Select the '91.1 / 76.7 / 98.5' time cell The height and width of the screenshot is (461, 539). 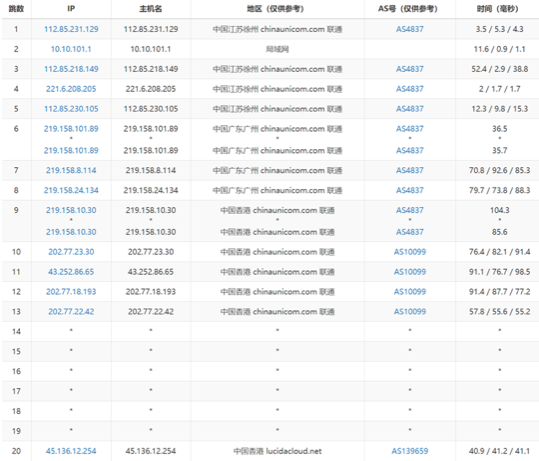tap(499, 272)
